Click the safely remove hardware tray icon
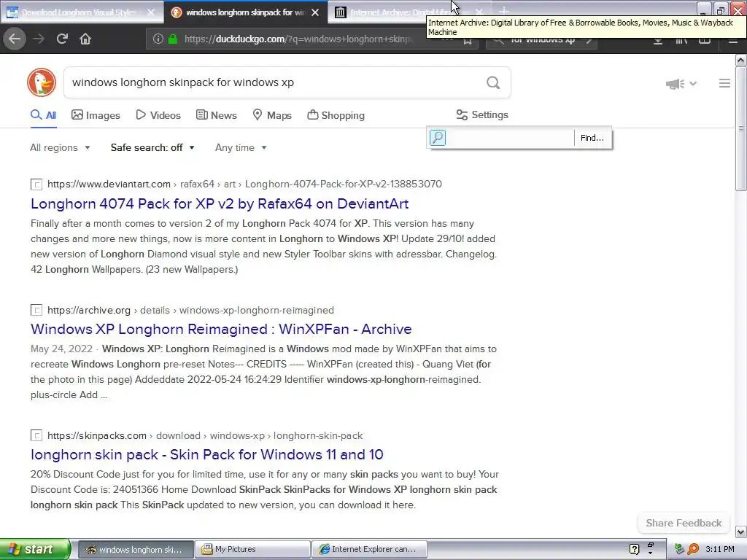747x560 pixels. click(x=679, y=549)
